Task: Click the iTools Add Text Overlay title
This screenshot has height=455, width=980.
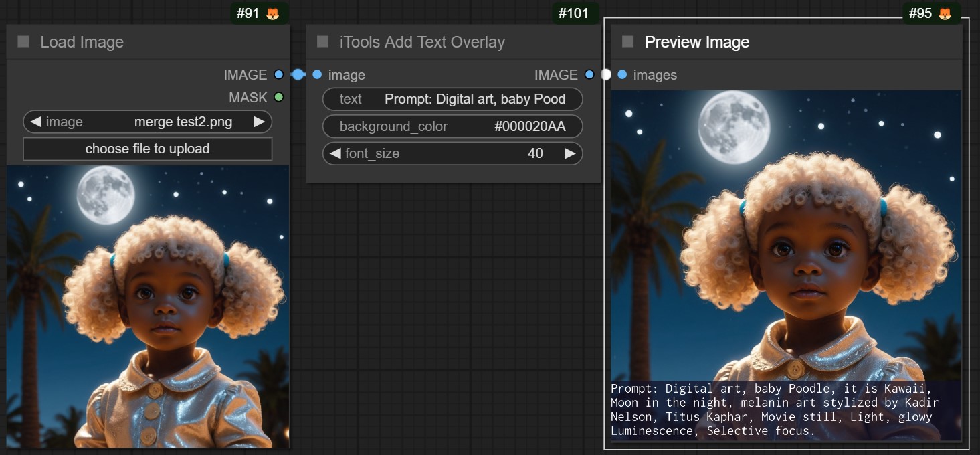Action: 422,41
